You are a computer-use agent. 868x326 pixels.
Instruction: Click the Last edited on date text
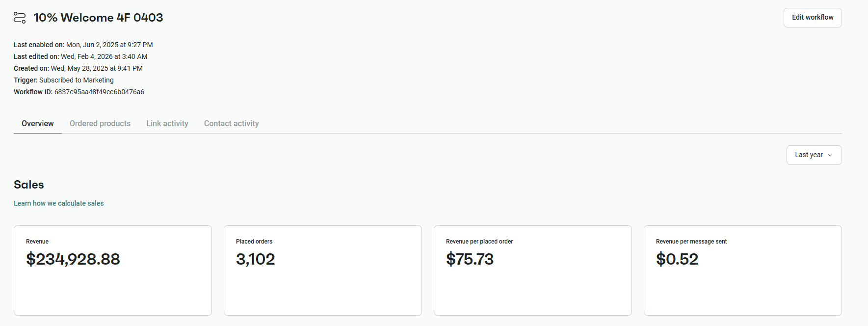(104, 56)
